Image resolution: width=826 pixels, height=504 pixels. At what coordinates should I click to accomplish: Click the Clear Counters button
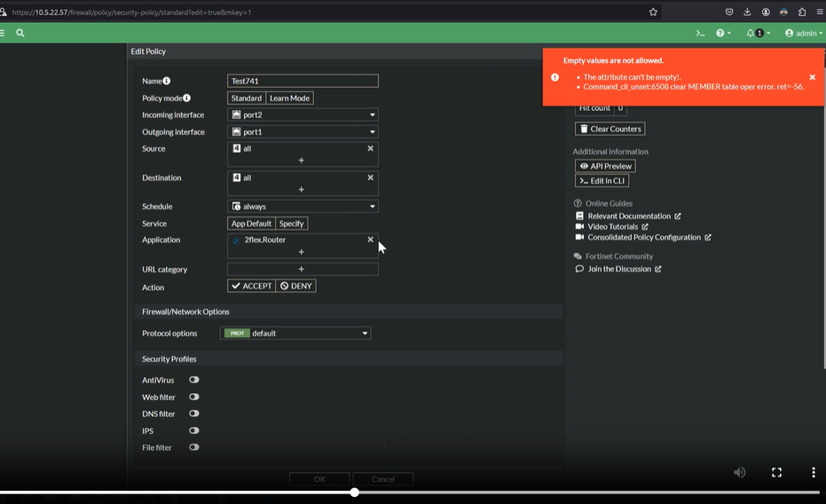click(610, 129)
